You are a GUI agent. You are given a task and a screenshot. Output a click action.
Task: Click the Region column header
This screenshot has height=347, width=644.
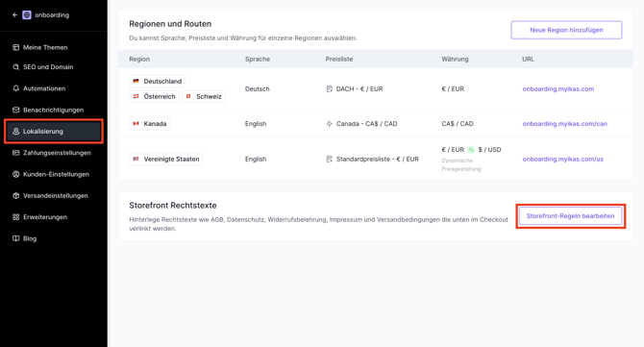click(139, 60)
